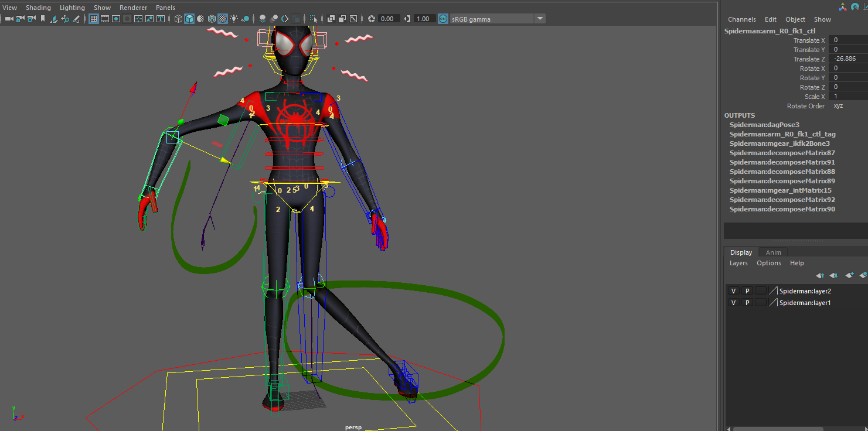Toggle the Gate Mask icon
868x431 pixels.
pos(127,19)
